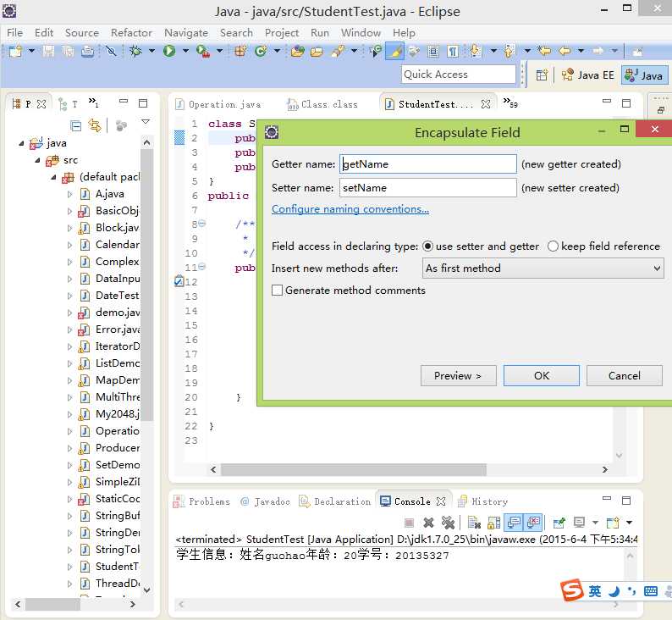Viewport: 672px width, 620px height.
Task: Open the File menu
Action: coord(14,33)
